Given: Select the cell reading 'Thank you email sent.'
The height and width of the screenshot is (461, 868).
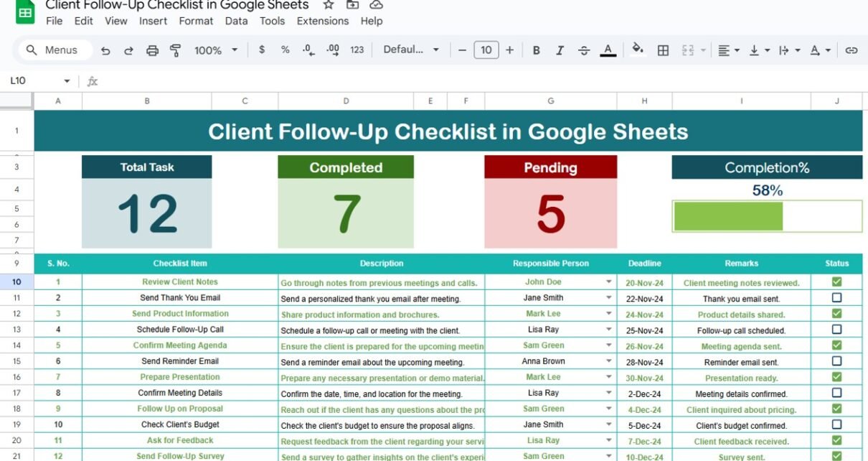Looking at the screenshot, I should [x=741, y=299].
